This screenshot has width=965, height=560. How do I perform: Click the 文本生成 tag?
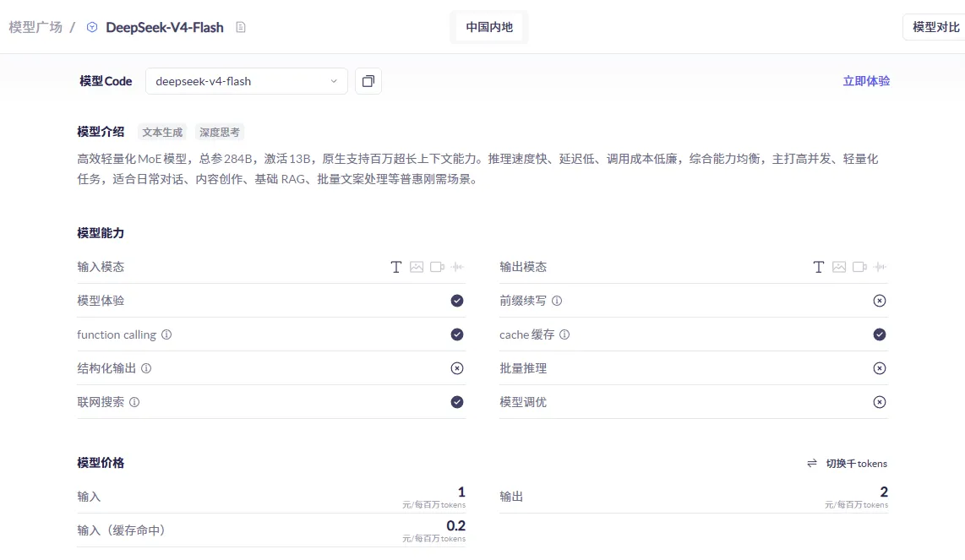tap(162, 133)
